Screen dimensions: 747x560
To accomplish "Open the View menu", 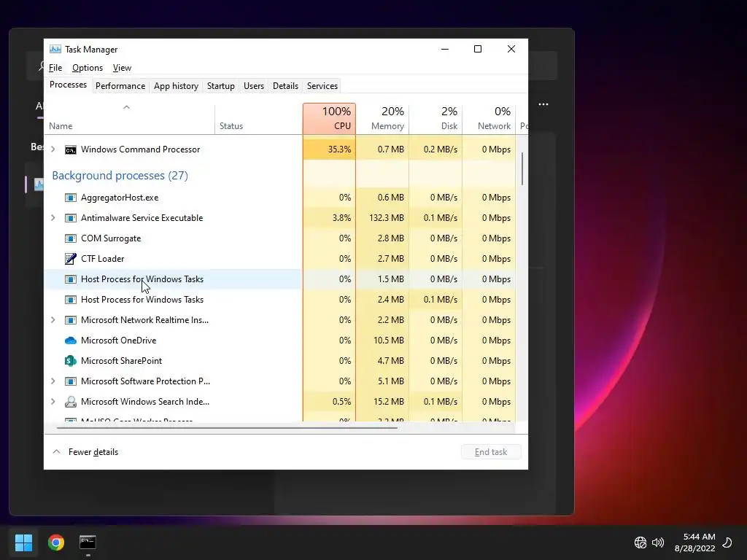I will pos(122,68).
